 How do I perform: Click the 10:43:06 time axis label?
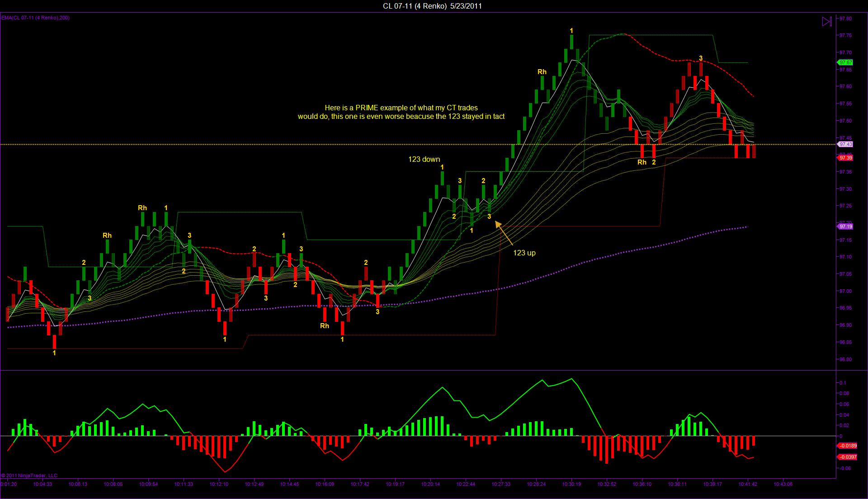783,484
